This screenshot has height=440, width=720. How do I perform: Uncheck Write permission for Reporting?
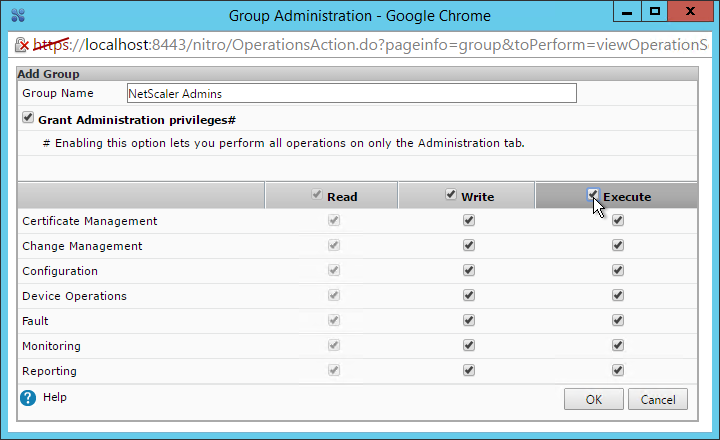[469, 370]
